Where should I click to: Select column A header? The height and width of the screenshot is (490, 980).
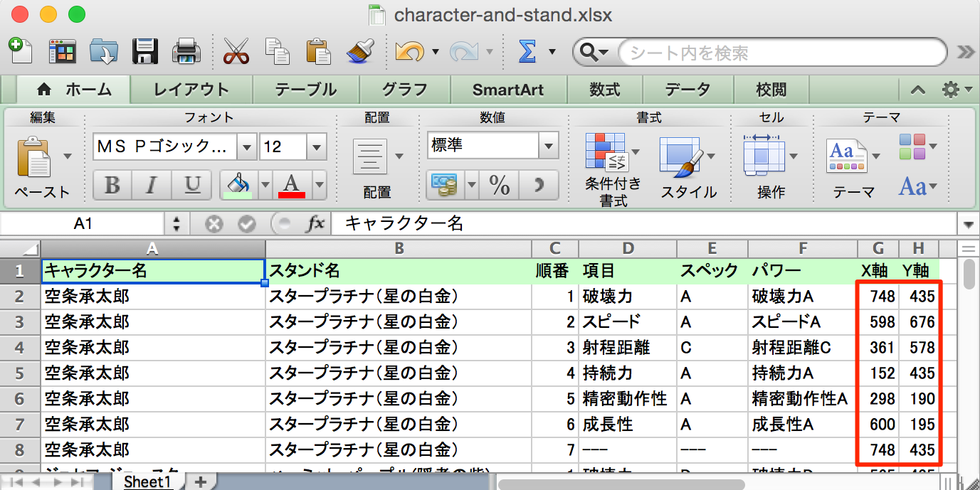pyautogui.click(x=153, y=248)
